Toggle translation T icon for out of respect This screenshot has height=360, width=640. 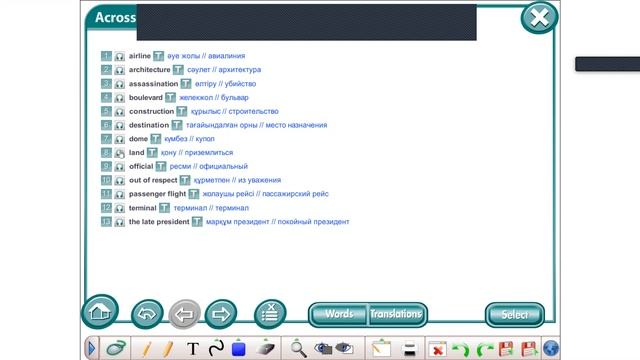coord(185,180)
